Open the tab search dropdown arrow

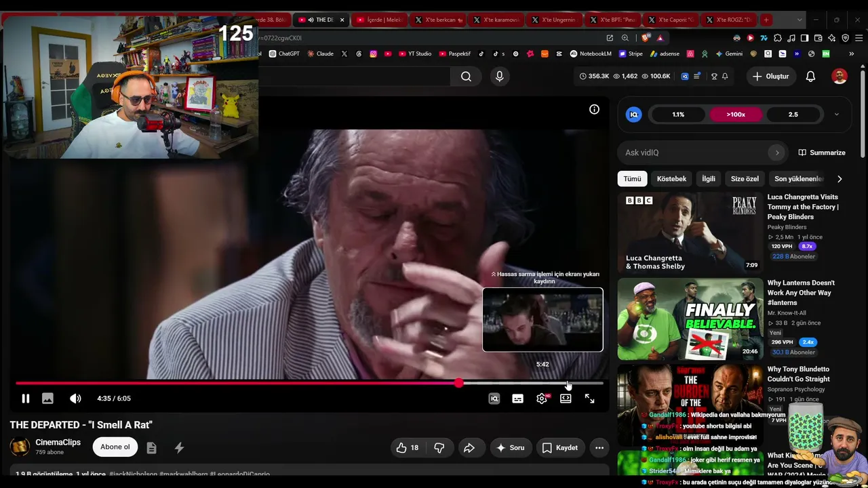(x=800, y=20)
